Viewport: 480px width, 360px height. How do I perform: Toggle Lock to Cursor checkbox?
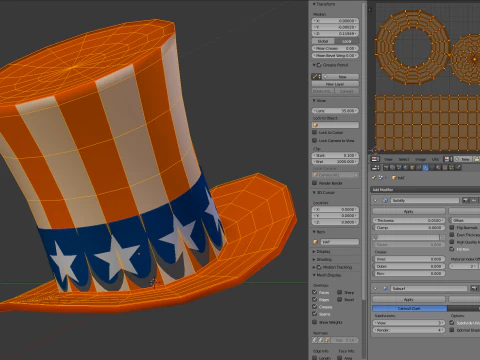coord(314,132)
